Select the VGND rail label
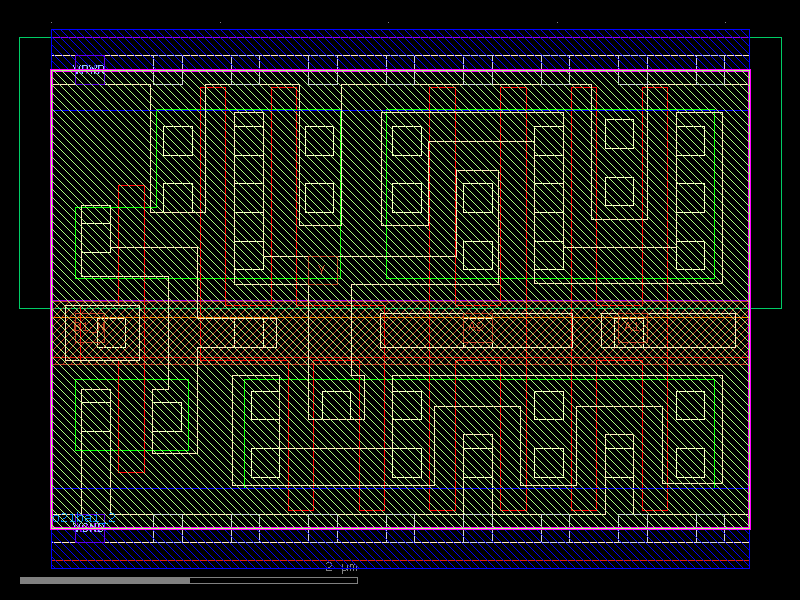Screen dimensions: 800x600 tap(90, 527)
